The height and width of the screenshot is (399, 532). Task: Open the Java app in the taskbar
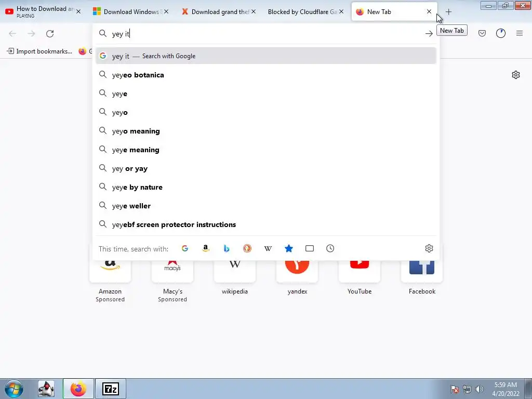46,389
